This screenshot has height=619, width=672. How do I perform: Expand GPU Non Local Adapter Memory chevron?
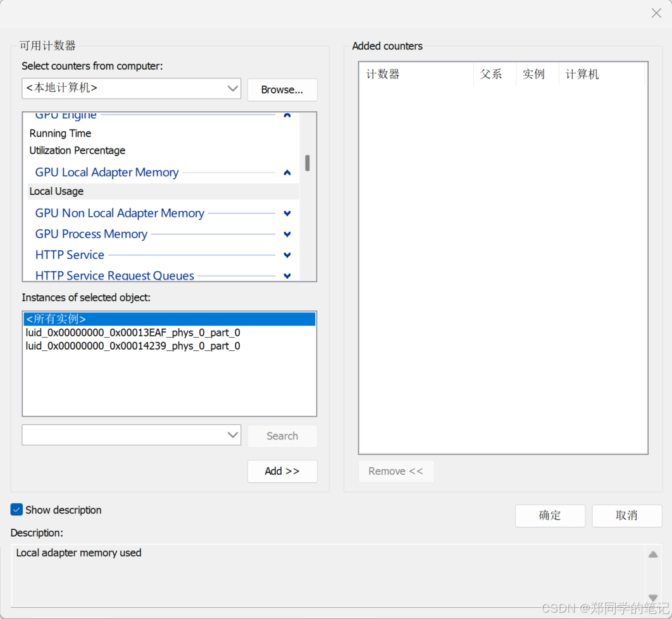tap(287, 213)
